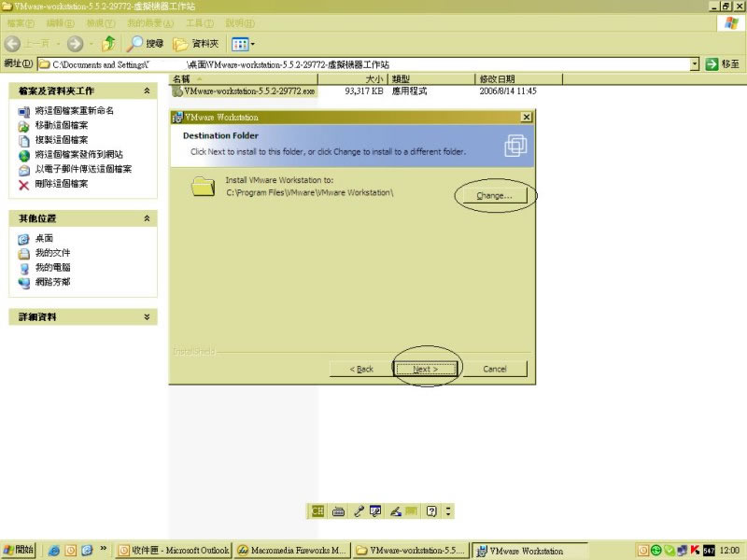Screen dimensions: 747x560
Task: Click the copy file icon beside 複製這個檔案
Action: tap(24, 141)
